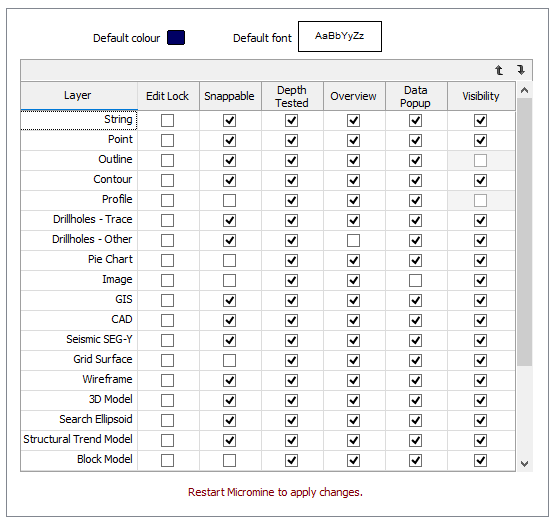This screenshot has height=523, width=555.
Task: Click the move row up arrow icon
Action: click(x=499, y=70)
